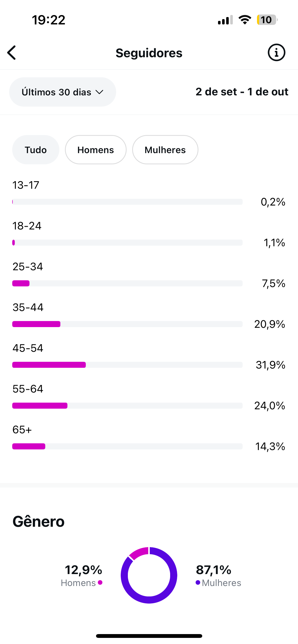
Task: Select the Homens filter chip
Action: coord(96,150)
